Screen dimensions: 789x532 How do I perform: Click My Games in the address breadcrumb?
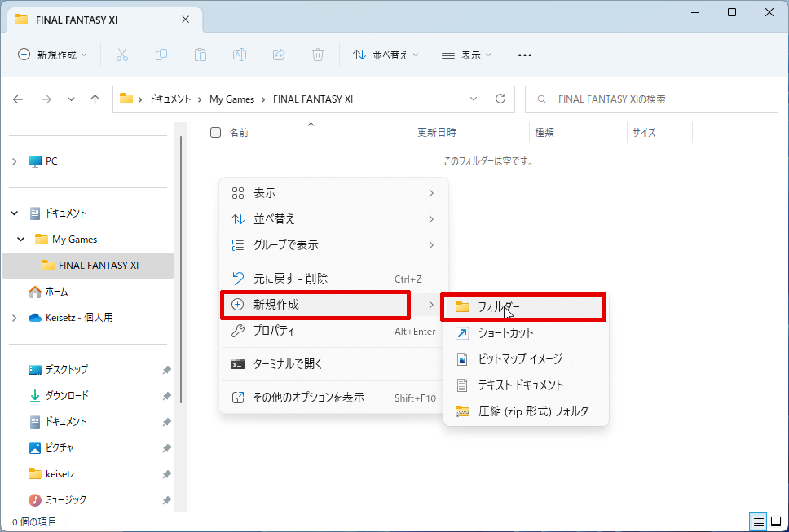pyautogui.click(x=231, y=99)
